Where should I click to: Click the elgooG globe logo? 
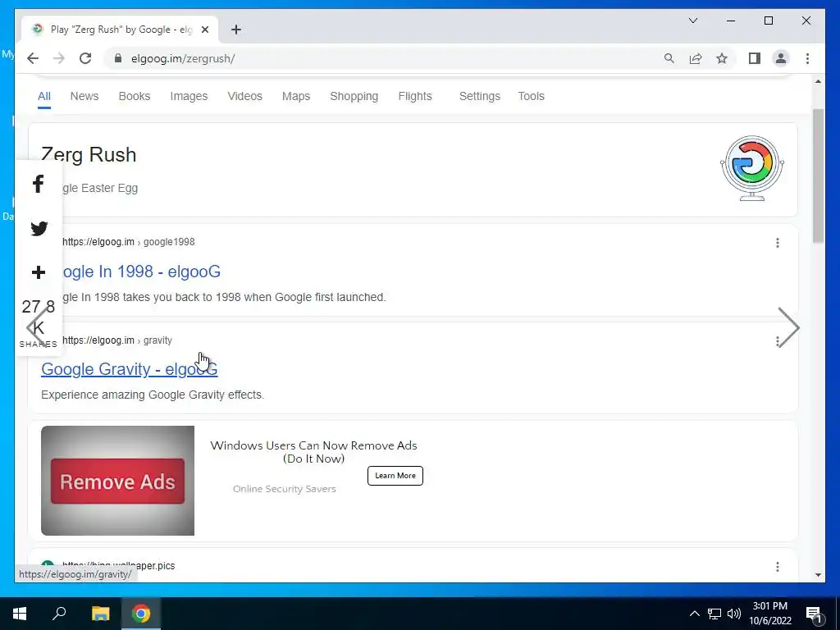point(752,168)
